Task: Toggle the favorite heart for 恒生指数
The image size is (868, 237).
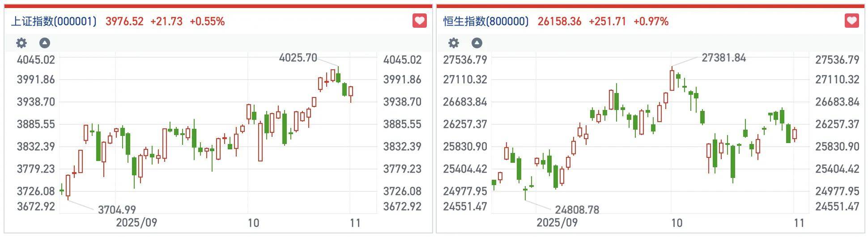Action: [x=851, y=21]
